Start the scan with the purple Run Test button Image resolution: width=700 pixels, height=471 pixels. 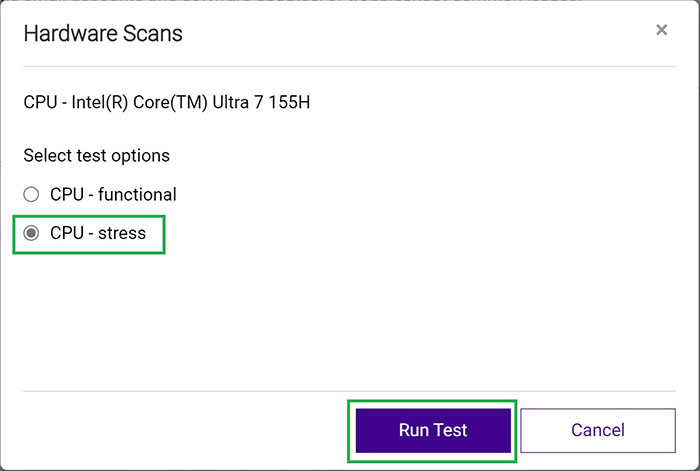tap(432, 430)
